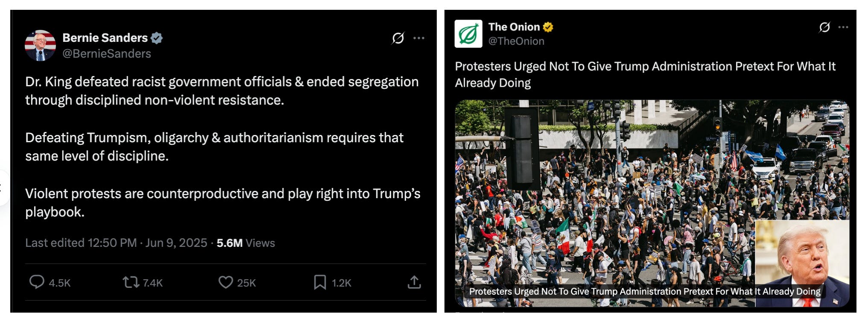
Task: Open the protest crowd article image
Action: pyautogui.click(x=652, y=203)
